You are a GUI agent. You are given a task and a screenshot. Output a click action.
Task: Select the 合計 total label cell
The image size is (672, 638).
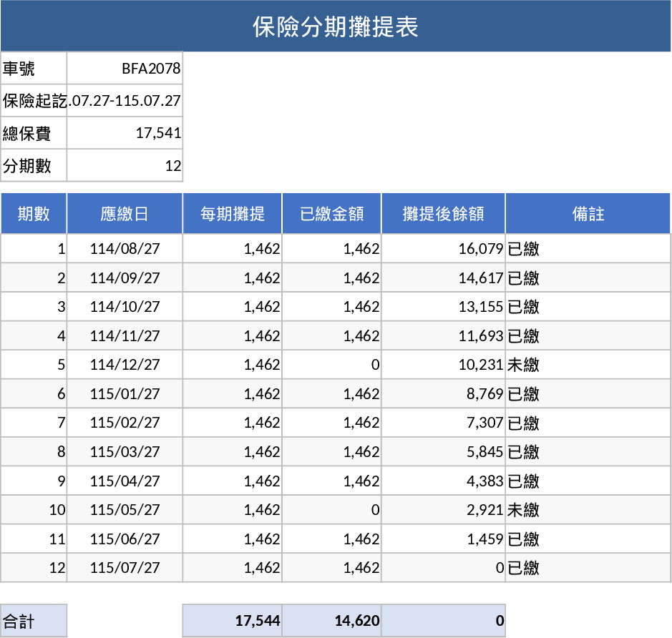pyautogui.click(x=33, y=621)
